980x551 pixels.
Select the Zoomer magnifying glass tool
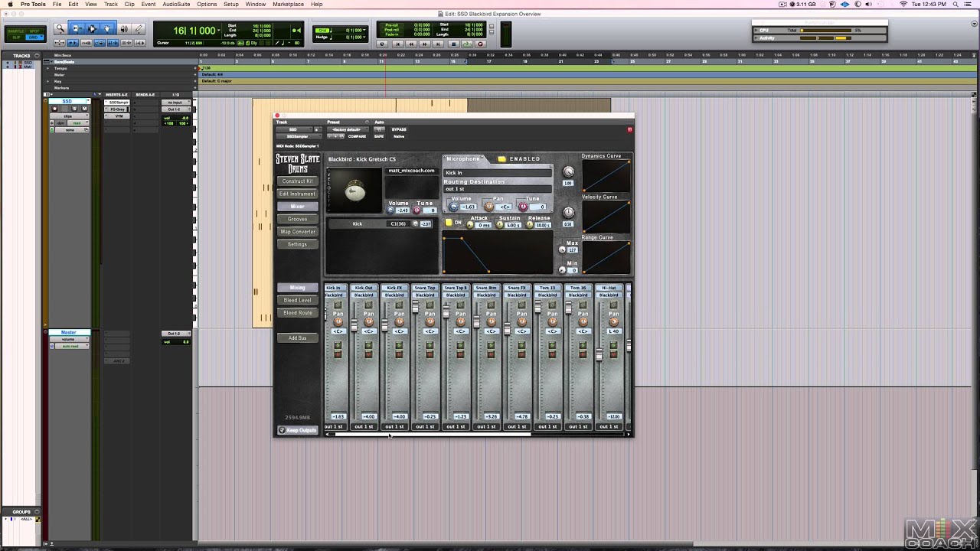(x=60, y=29)
